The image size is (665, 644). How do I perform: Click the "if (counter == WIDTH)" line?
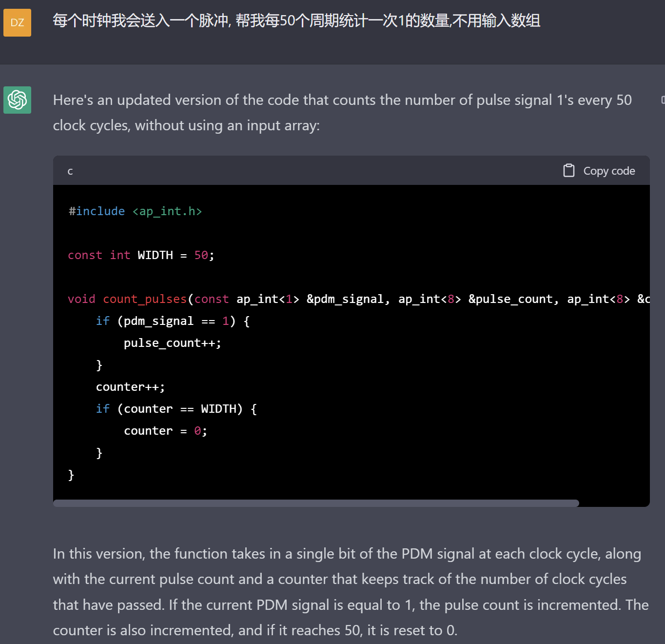pyautogui.click(x=176, y=409)
